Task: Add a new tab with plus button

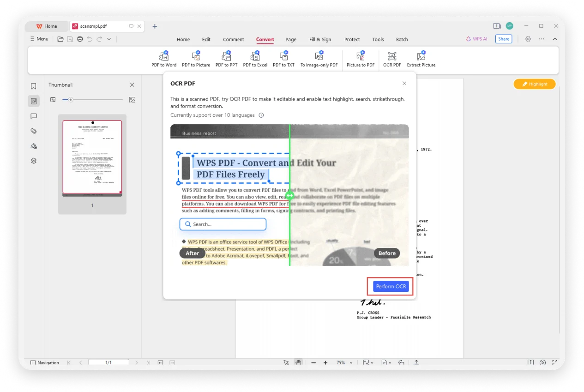Action: [x=155, y=26]
